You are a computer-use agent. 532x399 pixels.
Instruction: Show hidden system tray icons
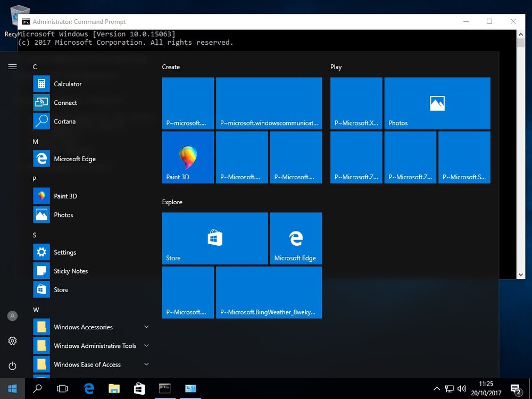point(437,389)
